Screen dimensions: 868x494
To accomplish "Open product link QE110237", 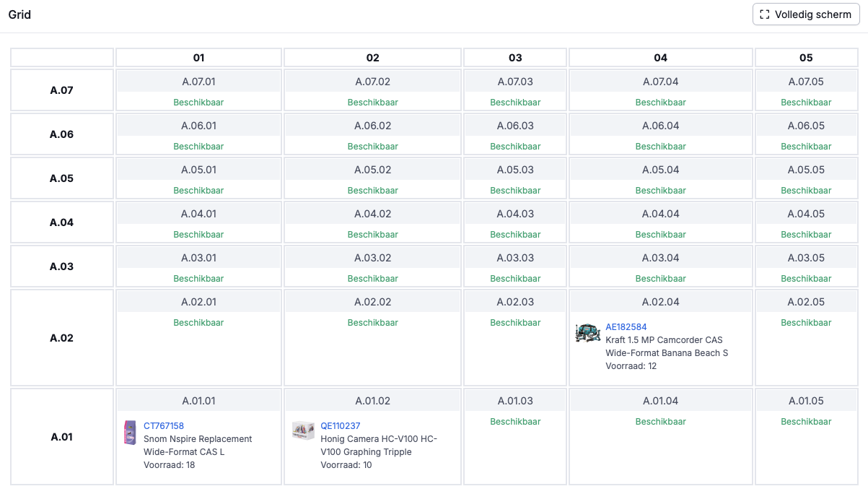I will (341, 426).
